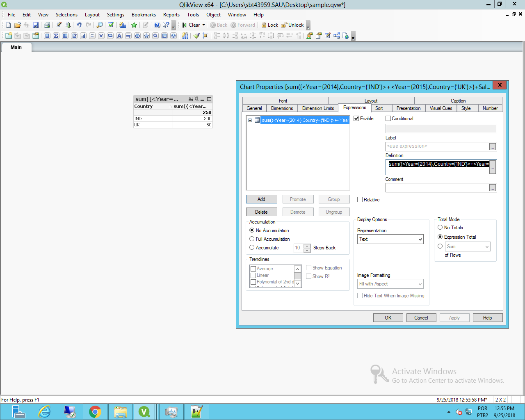This screenshot has width=525, height=420.
Task: Create a new Chart object
Action: coord(83,36)
